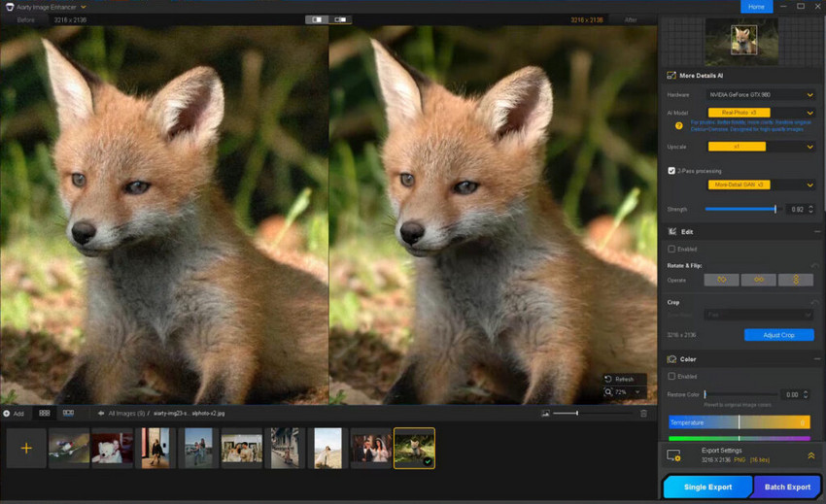Collapse the Edit section
The image size is (826, 504).
816,232
